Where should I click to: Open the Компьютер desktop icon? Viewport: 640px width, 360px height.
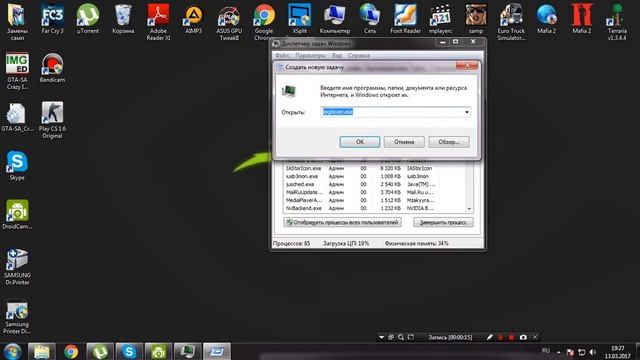(335, 19)
